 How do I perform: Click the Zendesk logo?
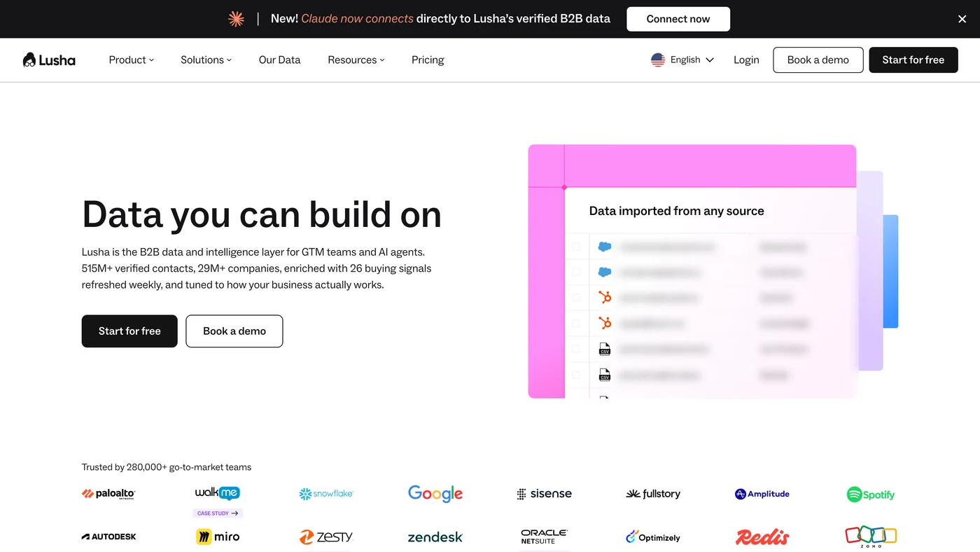435,537
